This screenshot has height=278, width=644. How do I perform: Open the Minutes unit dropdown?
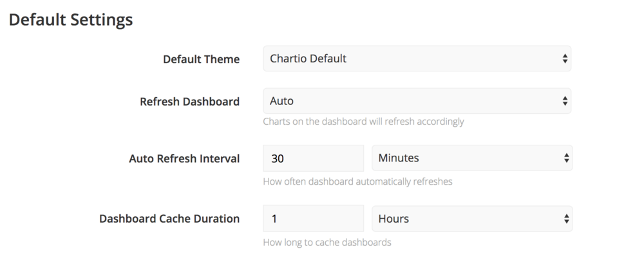(x=472, y=158)
